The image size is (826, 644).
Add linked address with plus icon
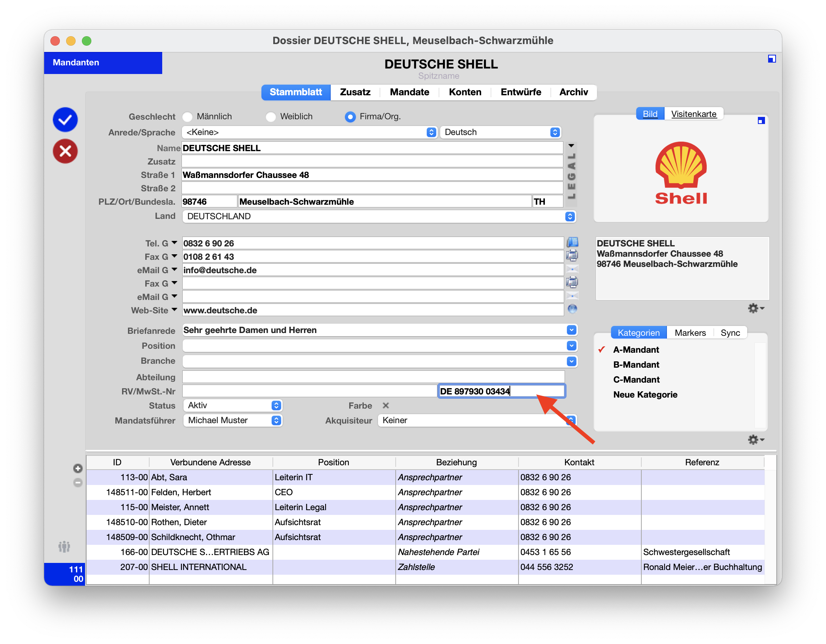[78, 468]
